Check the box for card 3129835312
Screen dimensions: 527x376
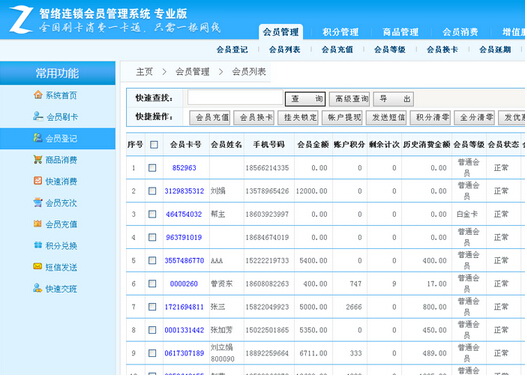point(152,191)
